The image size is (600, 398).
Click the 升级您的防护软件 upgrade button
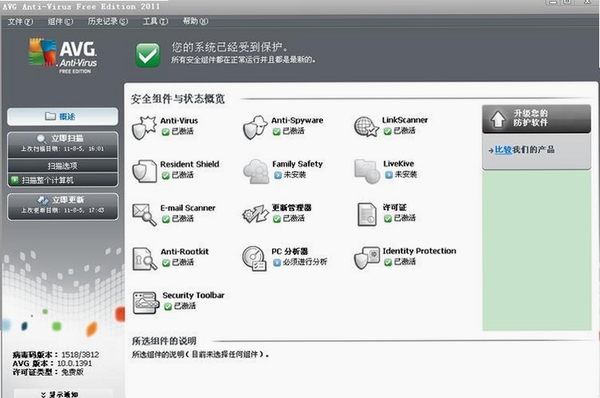pos(536,119)
